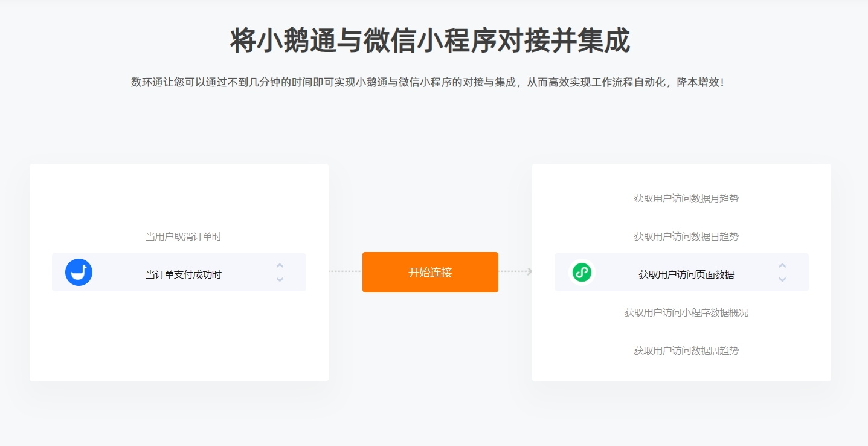The height and width of the screenshot is (446, 868).
Task: Choose 获取用户访问小程序数据概况 action
Action: click(x=686, y=312)
